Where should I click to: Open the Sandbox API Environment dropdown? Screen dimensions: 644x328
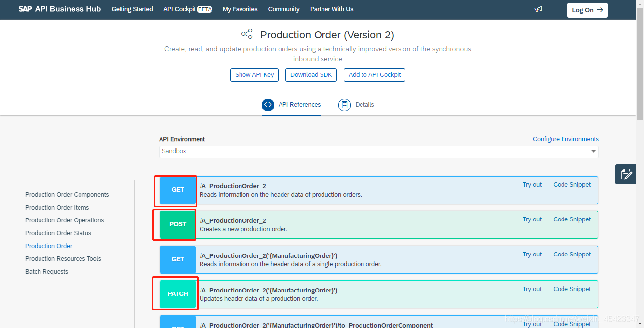[378, 151]
